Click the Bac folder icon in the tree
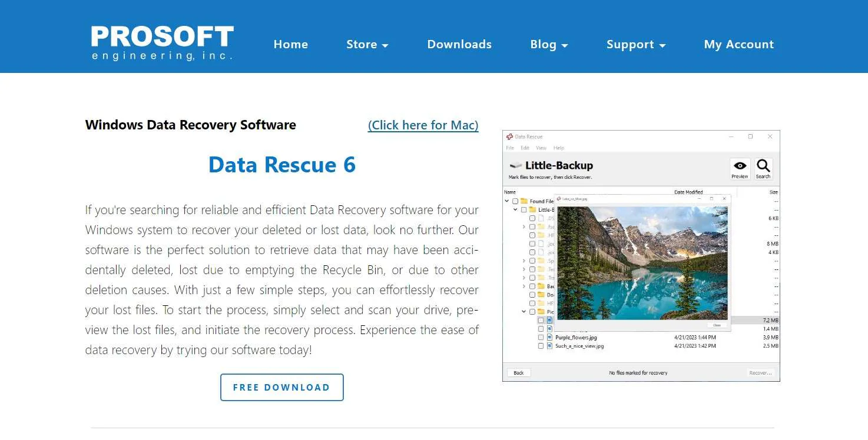 tap(541, 286)
